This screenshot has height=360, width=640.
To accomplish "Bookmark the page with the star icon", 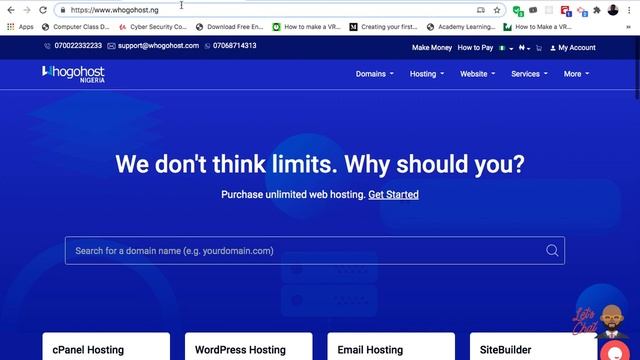I will [497, 10].
